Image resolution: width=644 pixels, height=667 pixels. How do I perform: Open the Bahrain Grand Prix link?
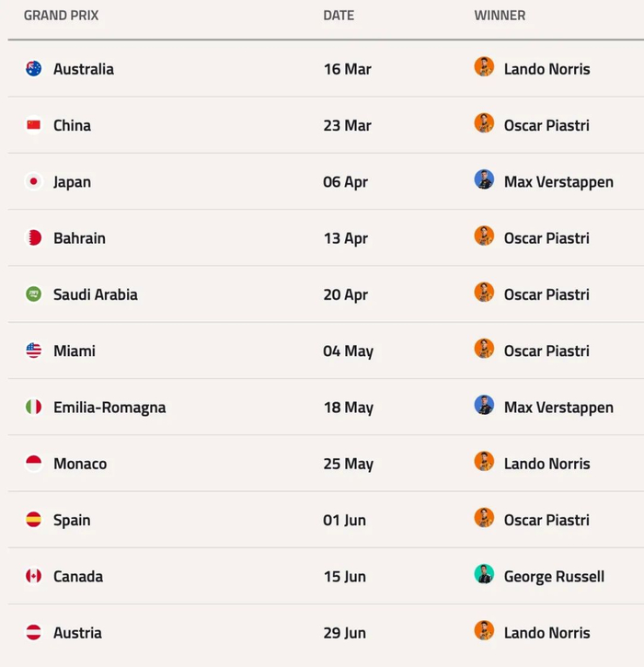point(79,238)
